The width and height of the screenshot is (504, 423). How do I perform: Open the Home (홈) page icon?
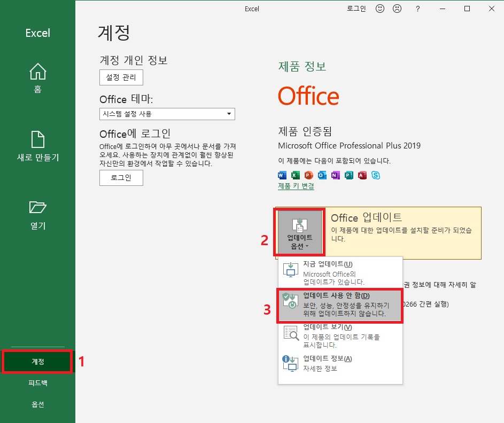point(38,72)
